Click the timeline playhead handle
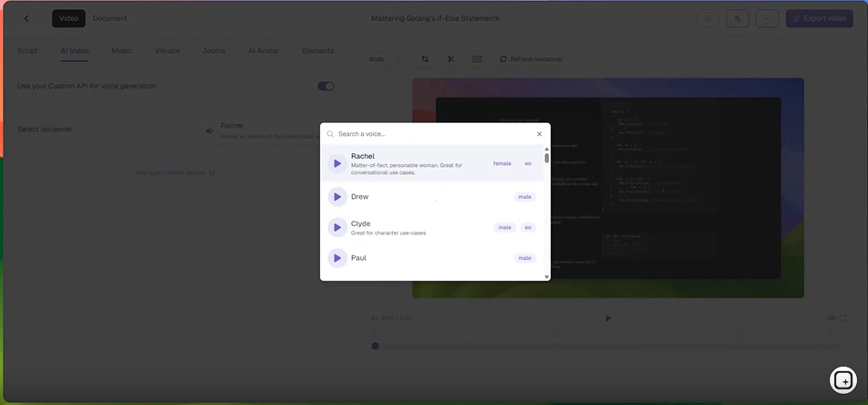 [x=376, y=346]
